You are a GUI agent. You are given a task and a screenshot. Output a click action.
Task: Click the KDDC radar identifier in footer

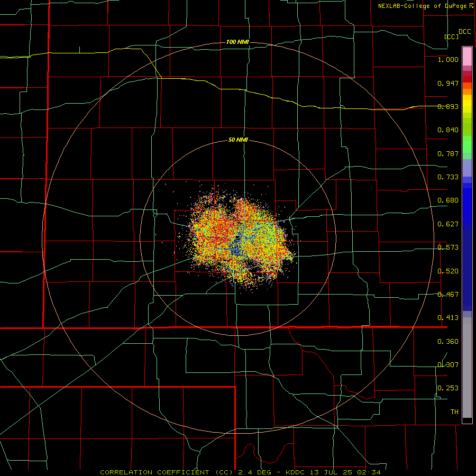point(296,472)
